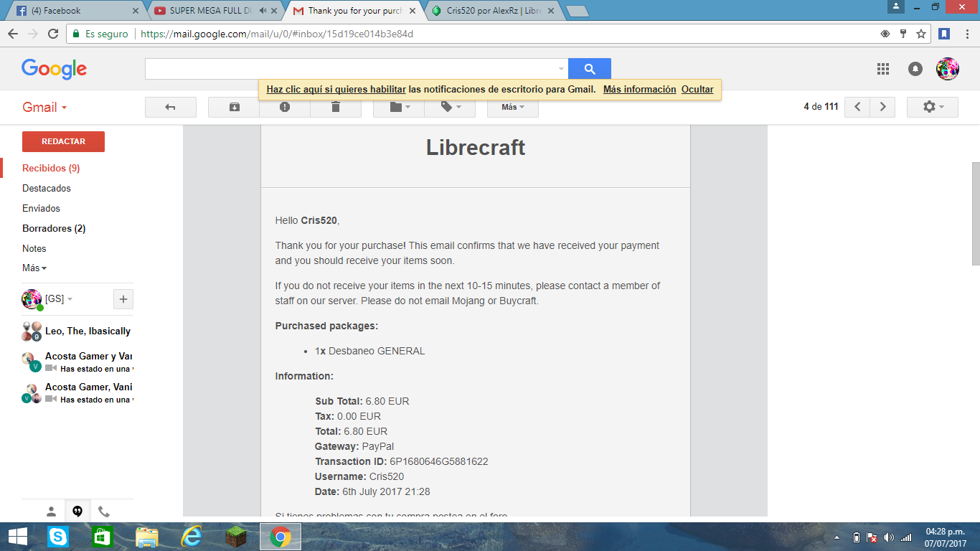Open Google notifications bell

tap(915, 69)
